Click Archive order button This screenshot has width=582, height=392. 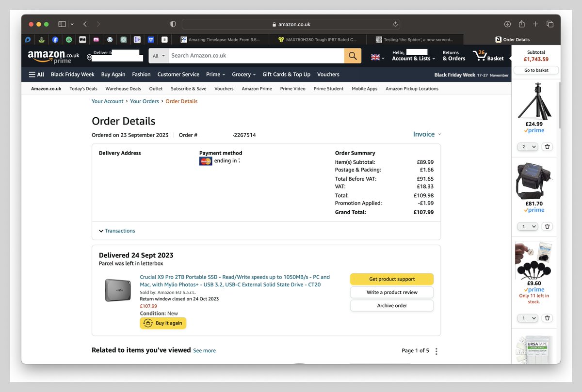[392, 306]
